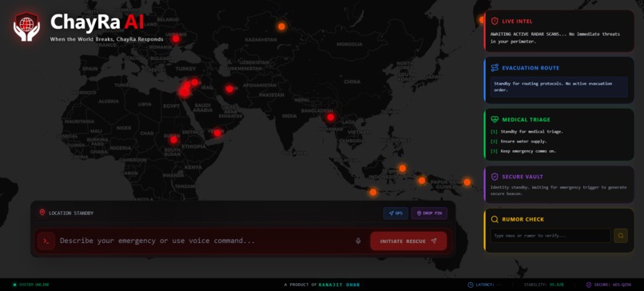Click the RUMOR CHECK heading
The height and width of the screenshot is (291, 644).
(523, 220)
